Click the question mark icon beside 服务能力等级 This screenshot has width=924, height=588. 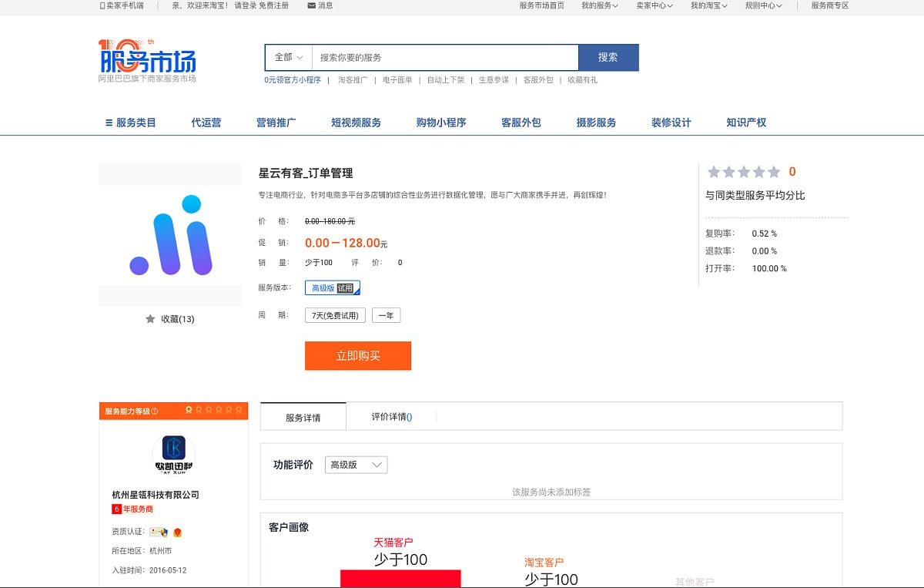point(155,412)
